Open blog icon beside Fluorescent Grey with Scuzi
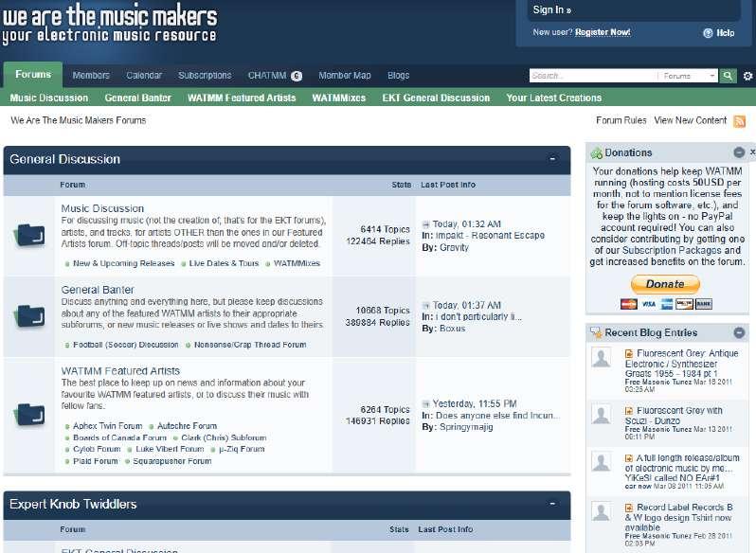Viewport: 756px width, 553px height. click(x=629, y=411)
